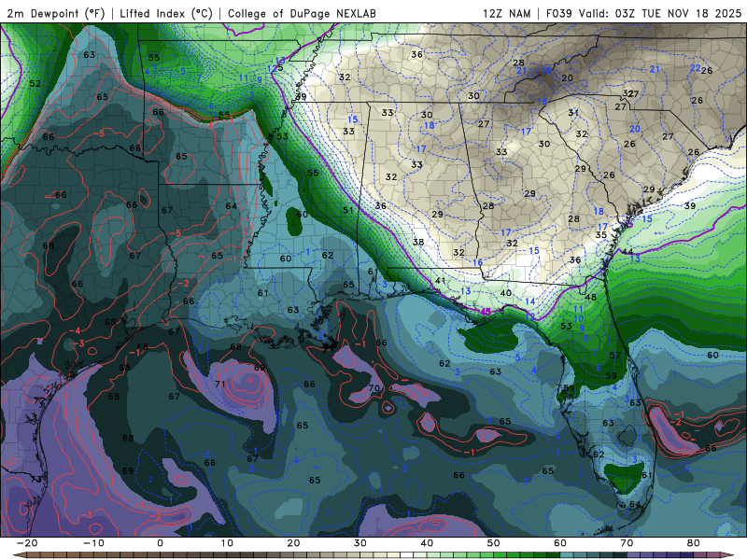The width and height of the screenshot is (747, 560).
Task: Click the blue "14" lifted index label
Action: click(x=530, y=301)
